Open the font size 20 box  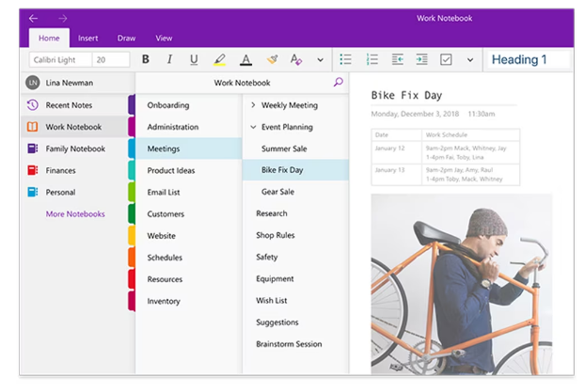click(111, 59)
